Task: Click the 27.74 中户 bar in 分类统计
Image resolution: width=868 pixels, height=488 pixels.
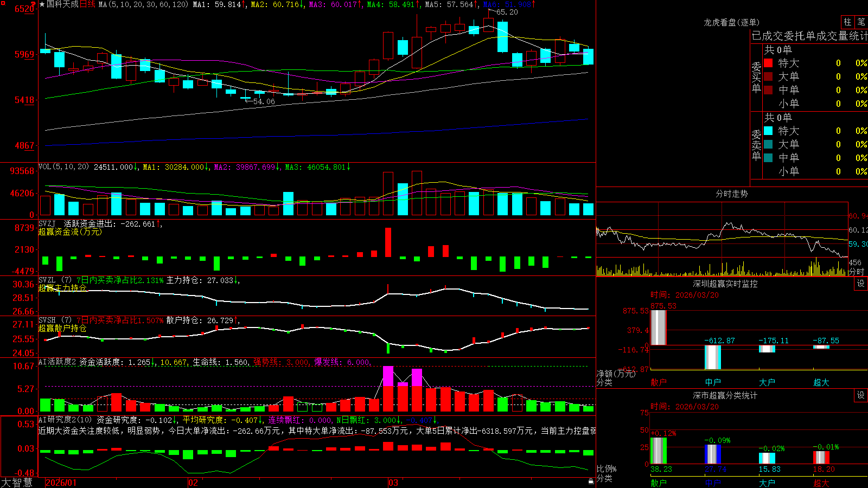Action: tap(713, 454)
